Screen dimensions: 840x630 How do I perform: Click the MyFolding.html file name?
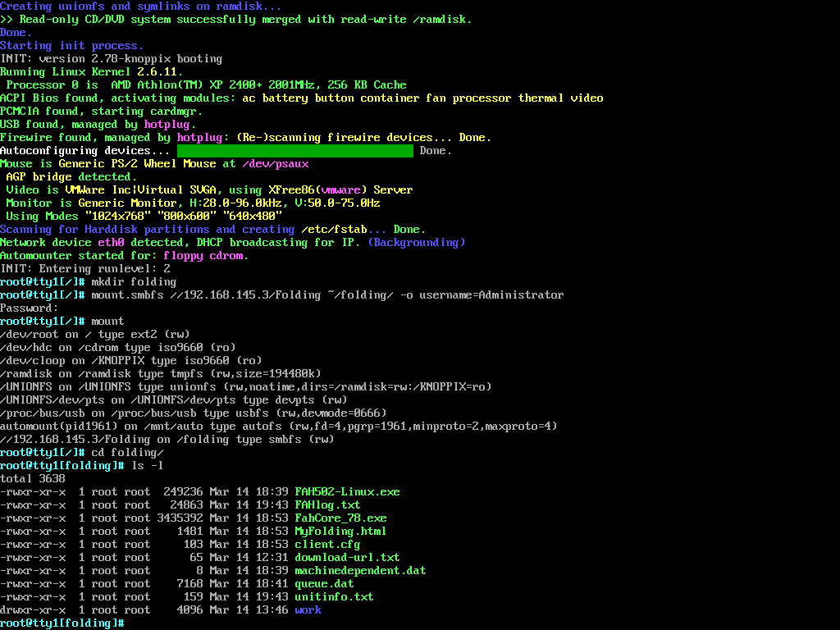[x=340, y=532]
